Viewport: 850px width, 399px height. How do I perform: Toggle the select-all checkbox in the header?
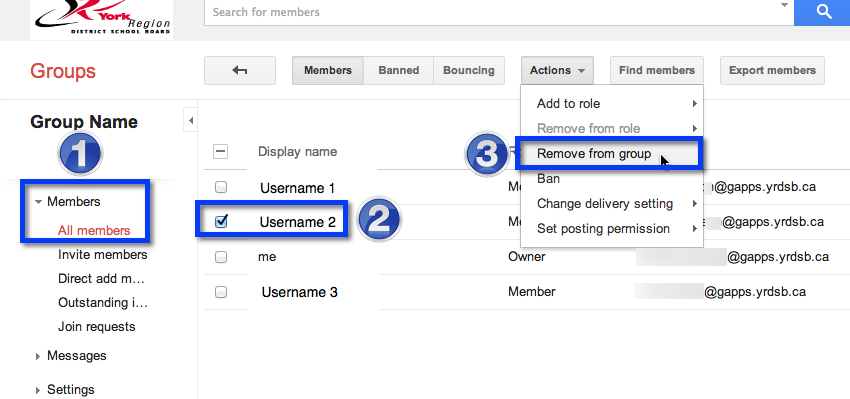click(221, 152)
